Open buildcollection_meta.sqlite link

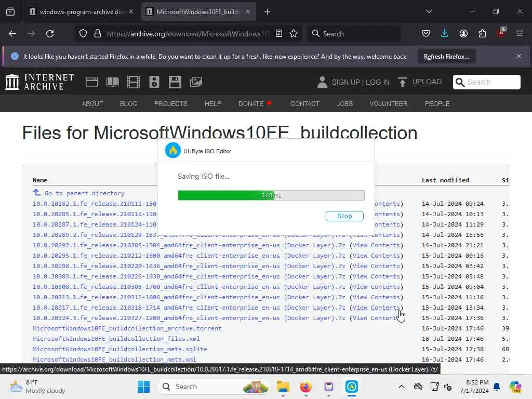[120, 349]
